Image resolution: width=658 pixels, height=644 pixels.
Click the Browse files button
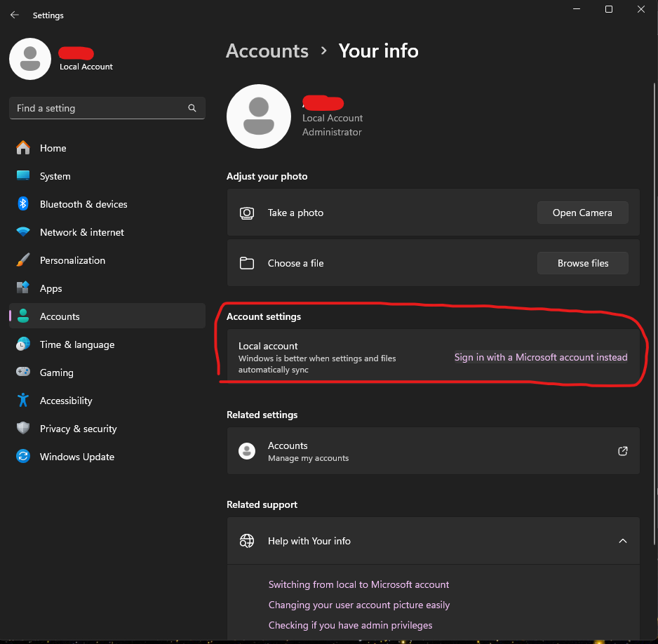coord(582,263)
